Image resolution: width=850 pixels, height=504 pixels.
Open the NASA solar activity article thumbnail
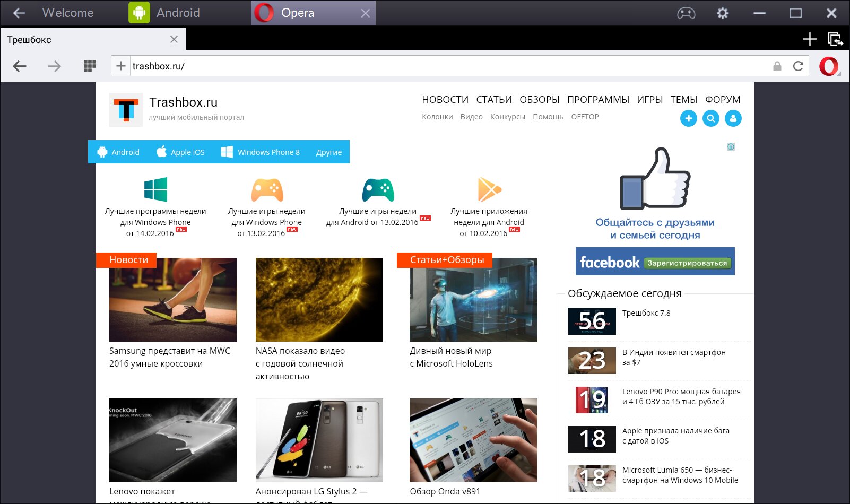point(319,300)
